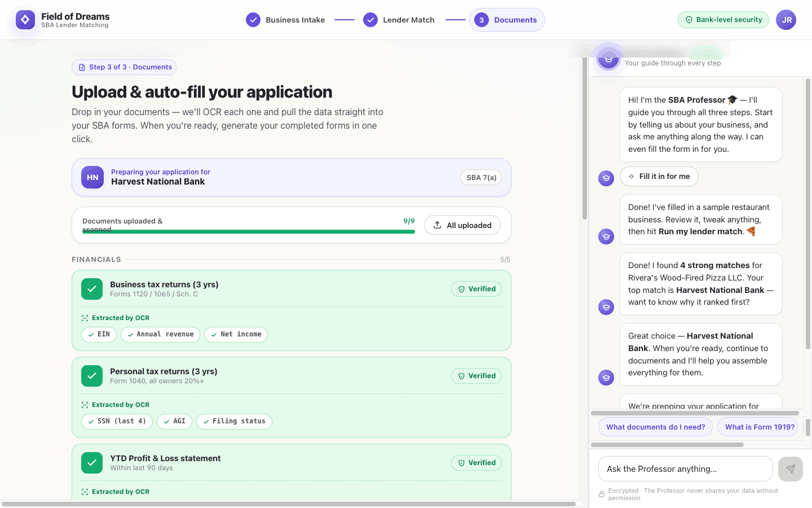812x508 pixels.
Task: Select the What documents do I need? suggestion
Action: pyautogui.click(x=656, y=427)
